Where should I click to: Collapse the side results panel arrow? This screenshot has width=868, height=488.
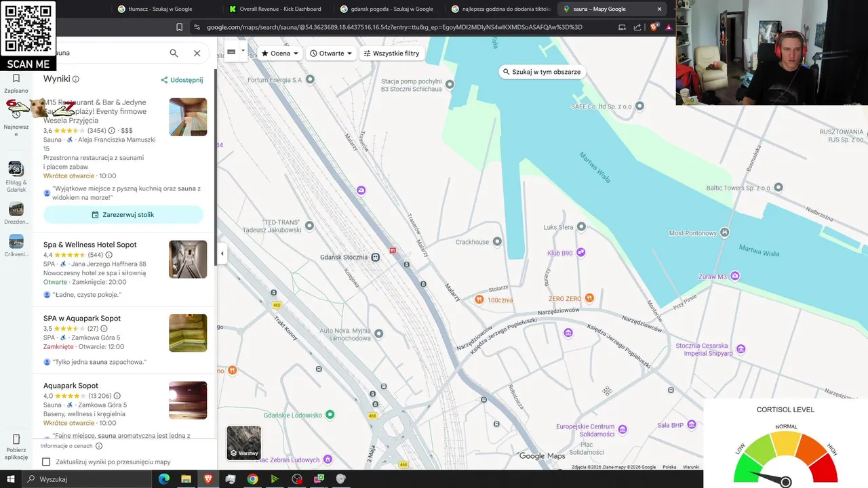222,253
